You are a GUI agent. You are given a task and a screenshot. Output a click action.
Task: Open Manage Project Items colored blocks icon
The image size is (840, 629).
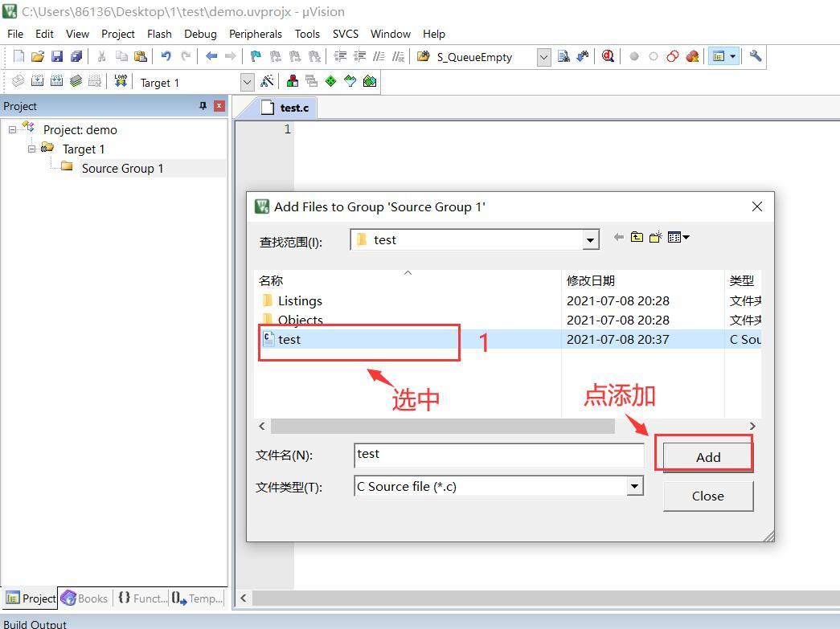click(x=293, y=81)
